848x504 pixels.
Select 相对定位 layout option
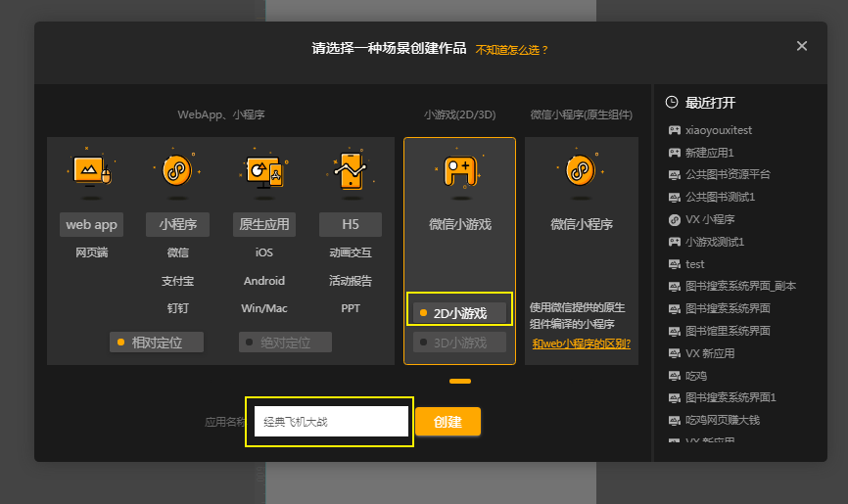tap(157, 343)
